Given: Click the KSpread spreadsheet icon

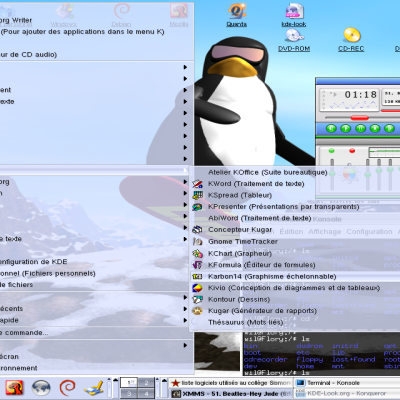Looking at the screenshot, I should [197, 195].
